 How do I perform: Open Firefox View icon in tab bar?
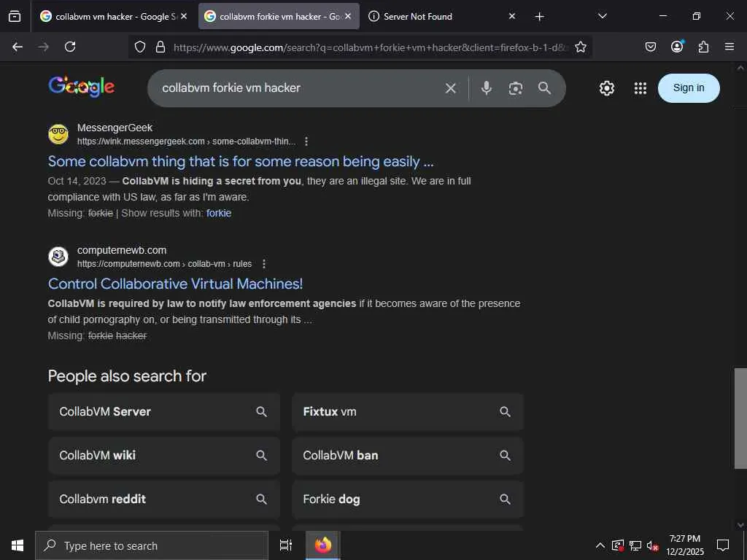[x=15, y=16]
